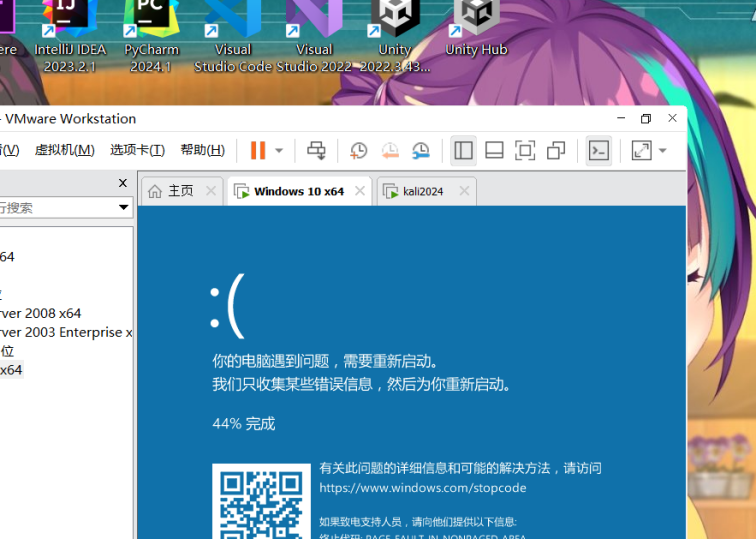Open the snapshot manager icon

pos(421,150)
